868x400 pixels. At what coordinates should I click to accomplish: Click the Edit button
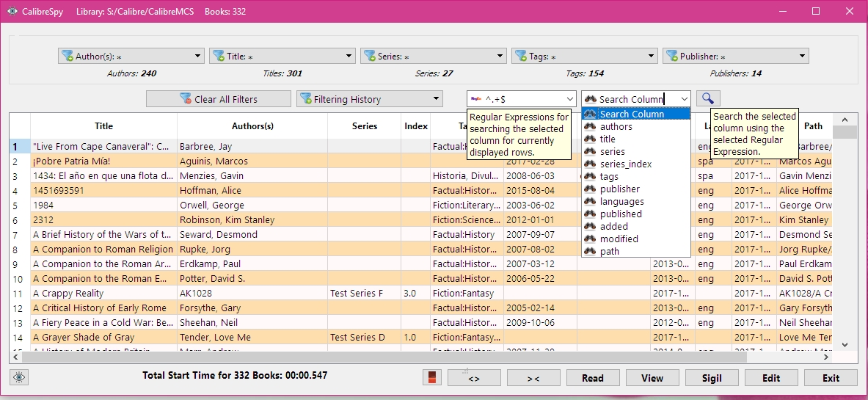coord(771,378)
